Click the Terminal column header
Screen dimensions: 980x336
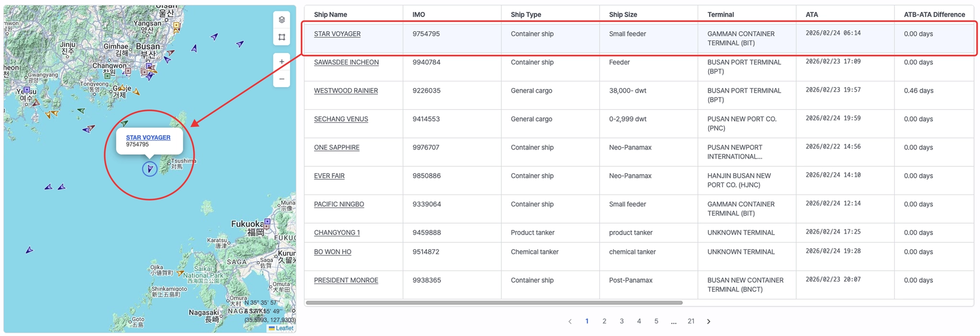pos(721,15)
